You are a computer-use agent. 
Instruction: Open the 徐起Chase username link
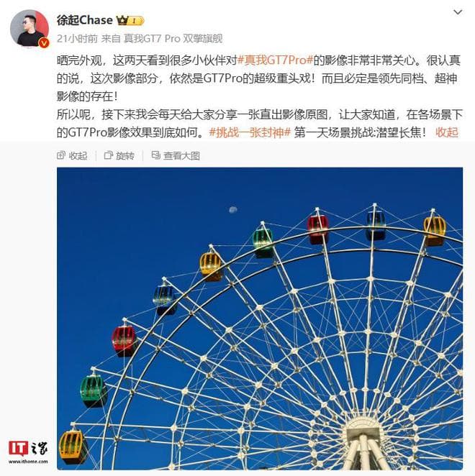(x=84, y=20)
